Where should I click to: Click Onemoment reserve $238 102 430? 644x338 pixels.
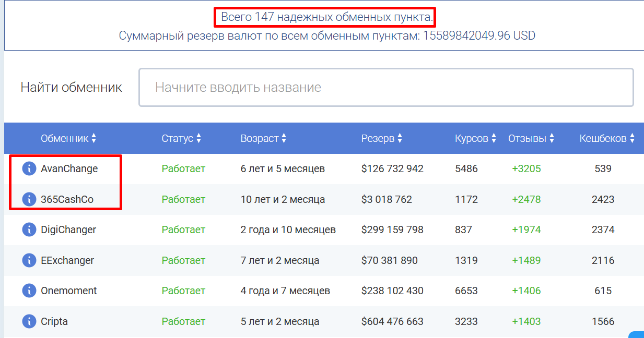click(x=392, y=291)
